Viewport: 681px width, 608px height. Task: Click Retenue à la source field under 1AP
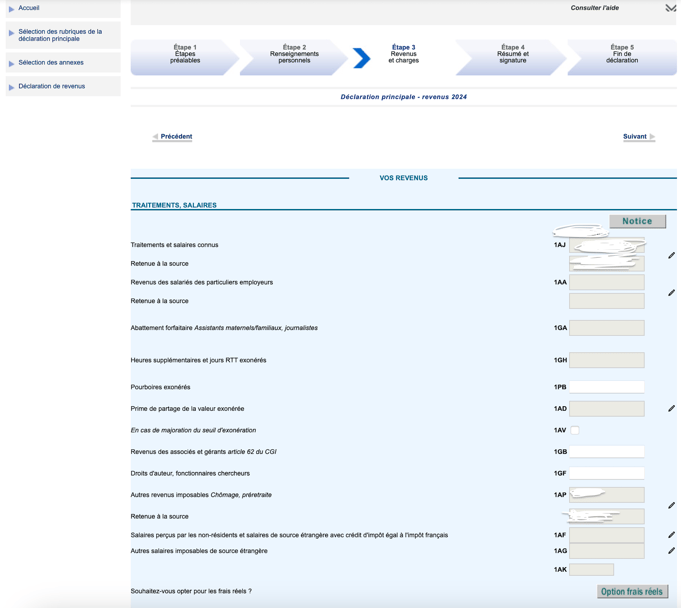[x=607, y=516]
